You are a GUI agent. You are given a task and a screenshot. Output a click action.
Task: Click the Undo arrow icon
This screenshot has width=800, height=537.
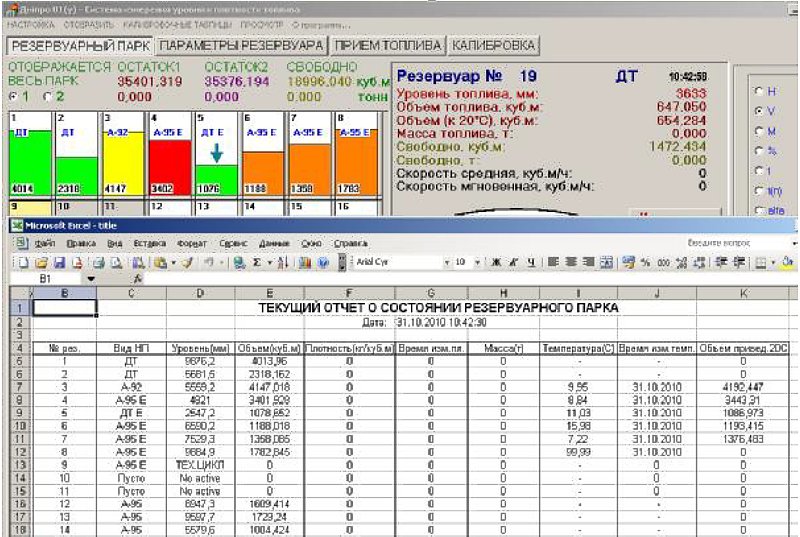click(x=209, y=263)
